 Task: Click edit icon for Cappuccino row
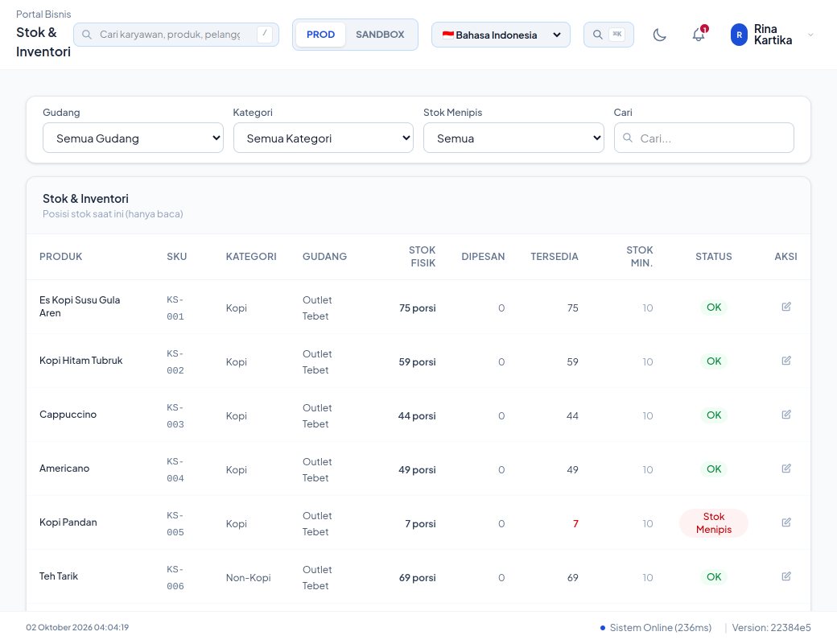coord(785,415)
